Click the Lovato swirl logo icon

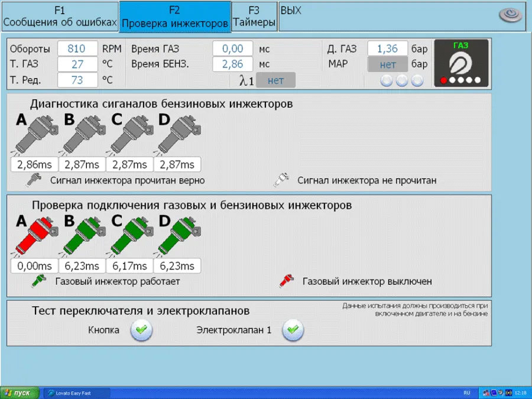(x=510, y=15)
